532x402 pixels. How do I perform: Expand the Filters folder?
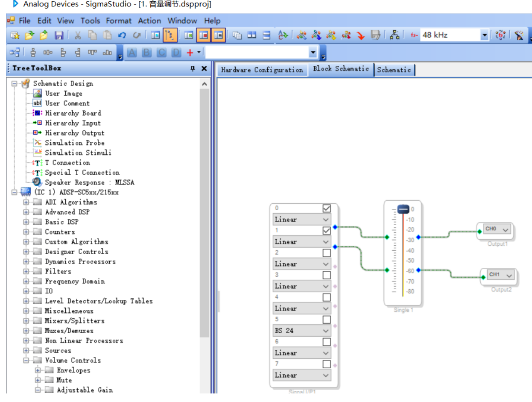point(26,271)
